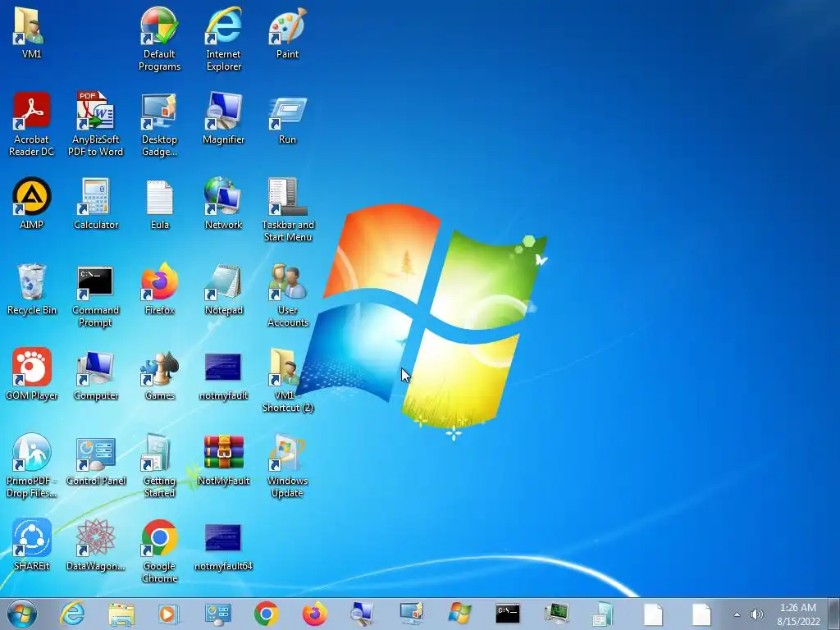Viewport: 840px width, 630px height.
Task: Open the Magnifier desktop shortcut
Action: tap(223, 119)
